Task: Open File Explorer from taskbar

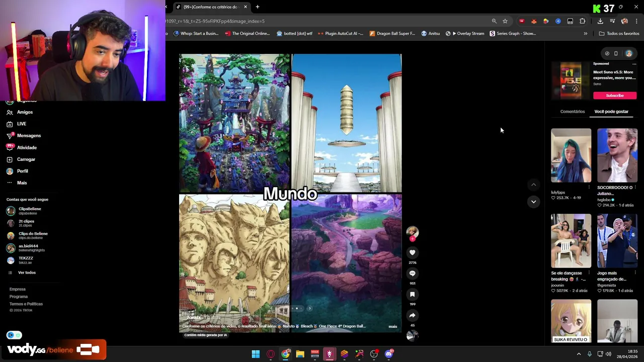Action: pyautogui.click(x=300, y=354)
